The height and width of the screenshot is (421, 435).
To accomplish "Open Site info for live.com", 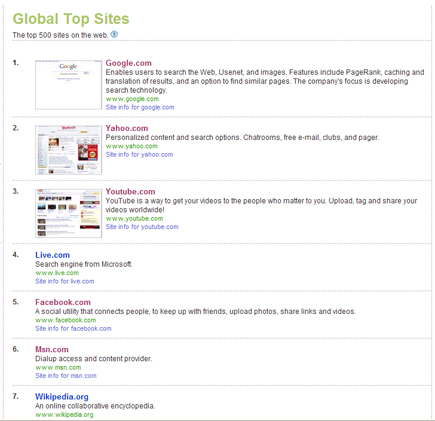I will click(65, 281).
